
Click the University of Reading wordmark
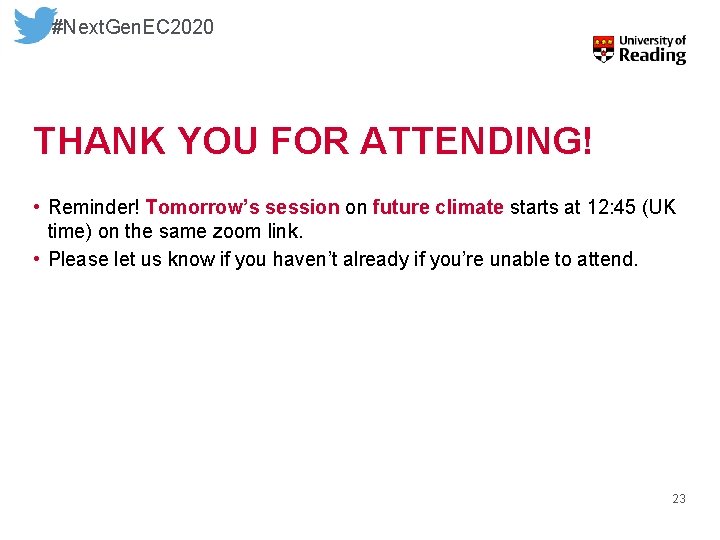(652, 50)
